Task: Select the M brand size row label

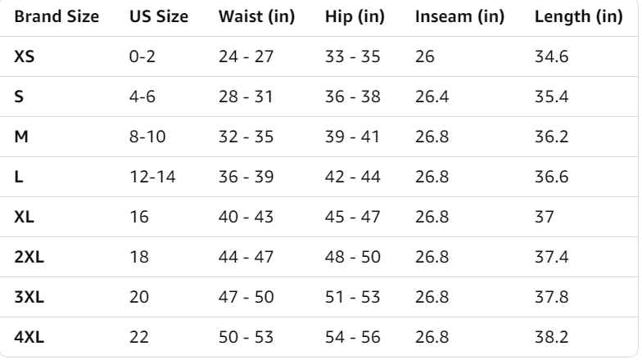Action: coord(20,135)
